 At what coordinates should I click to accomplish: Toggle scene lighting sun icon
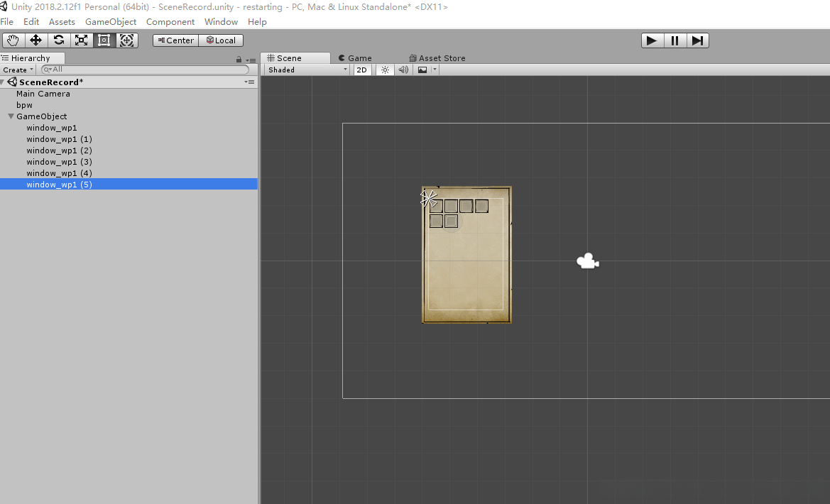[385, 70]
